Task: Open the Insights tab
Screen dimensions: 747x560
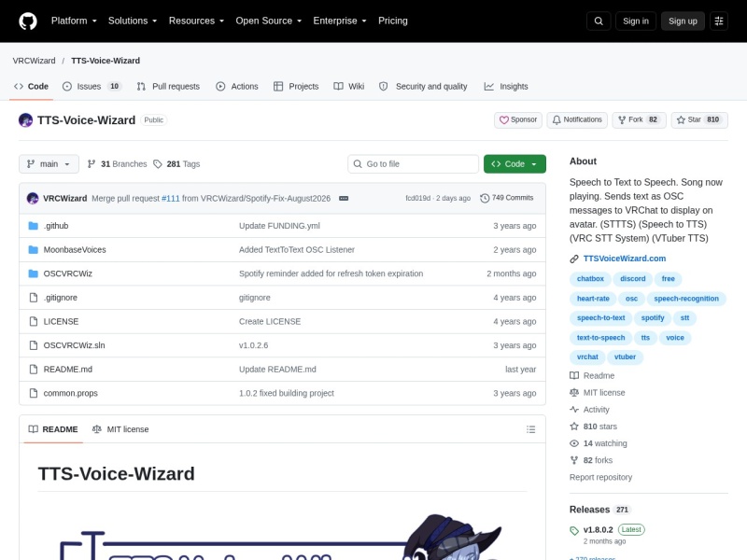Action: (x=506, y=86)
